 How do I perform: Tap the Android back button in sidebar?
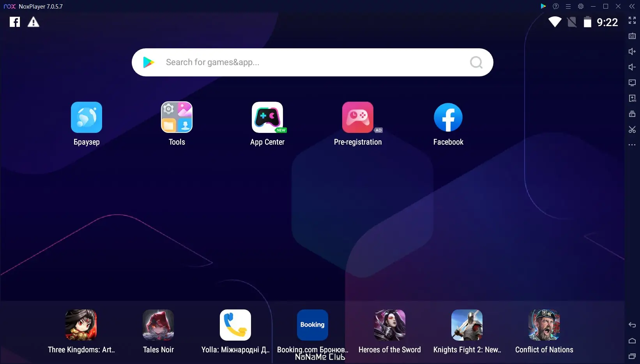(x=632, y=325)
